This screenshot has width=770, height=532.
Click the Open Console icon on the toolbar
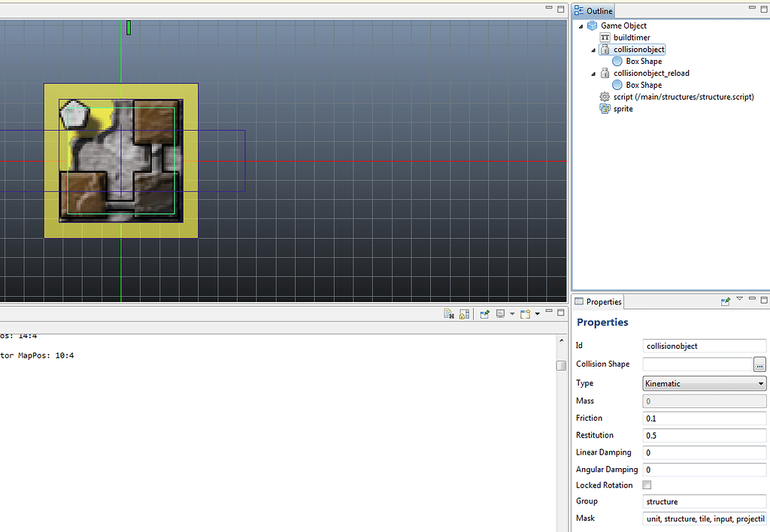coord(525,313)
